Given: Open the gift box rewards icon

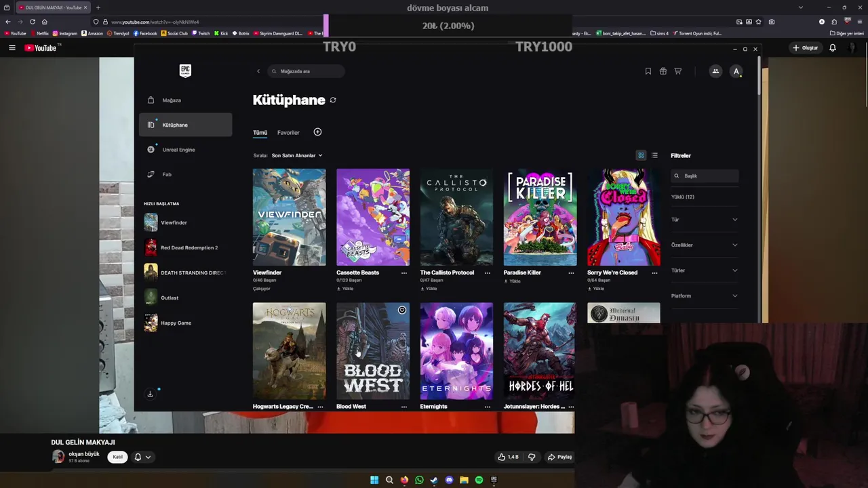Looking at the screenshot, I should (663, 71).
